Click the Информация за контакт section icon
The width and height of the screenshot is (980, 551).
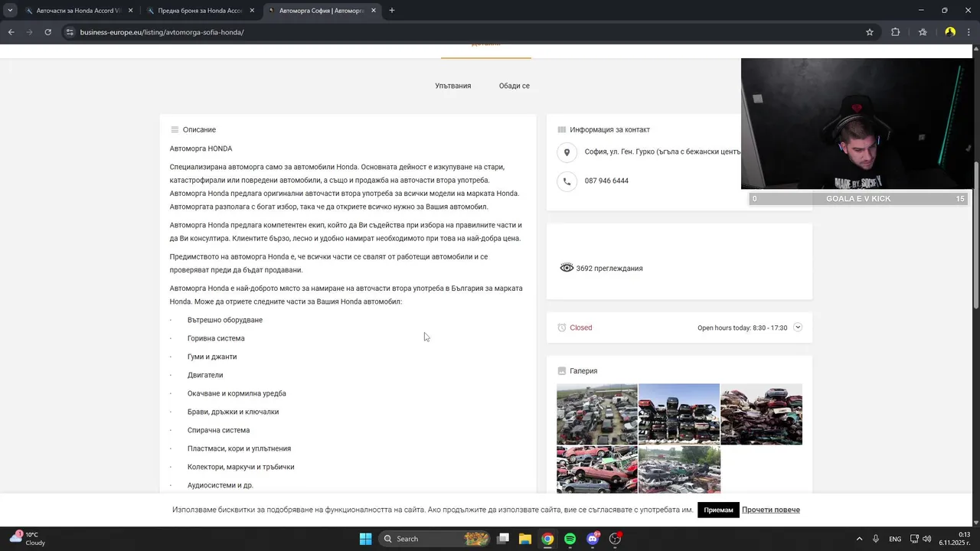[562, 130]
